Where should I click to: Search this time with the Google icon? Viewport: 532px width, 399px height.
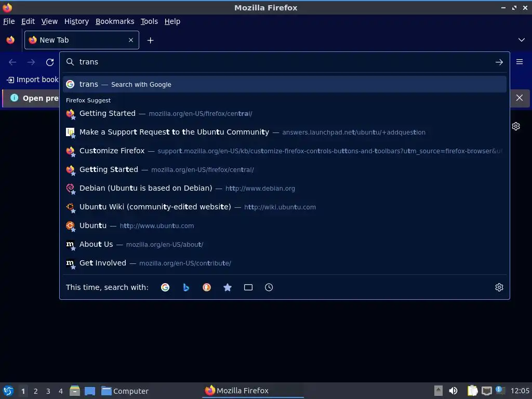coord(165,287)
